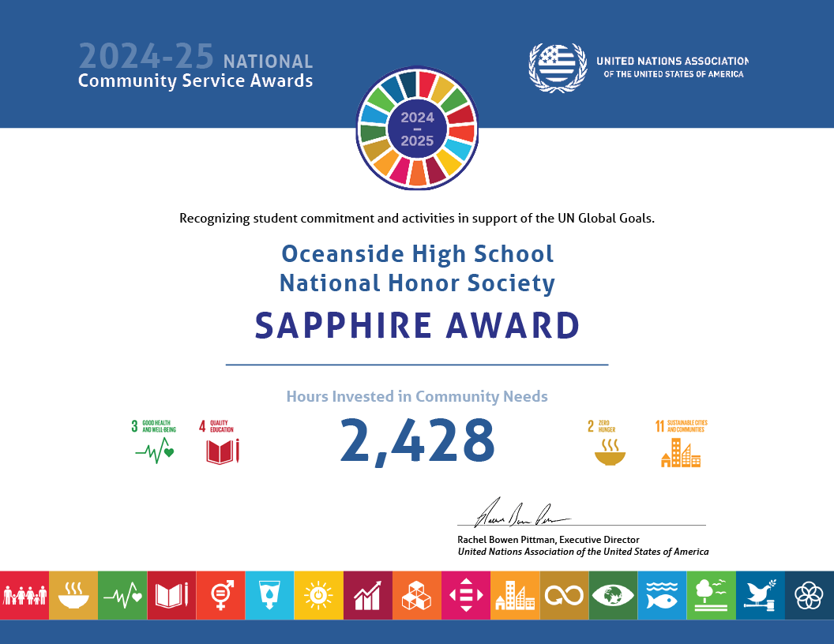Click the infinity loop consumption tile
The image size is (834, 644).
(565, 595)
